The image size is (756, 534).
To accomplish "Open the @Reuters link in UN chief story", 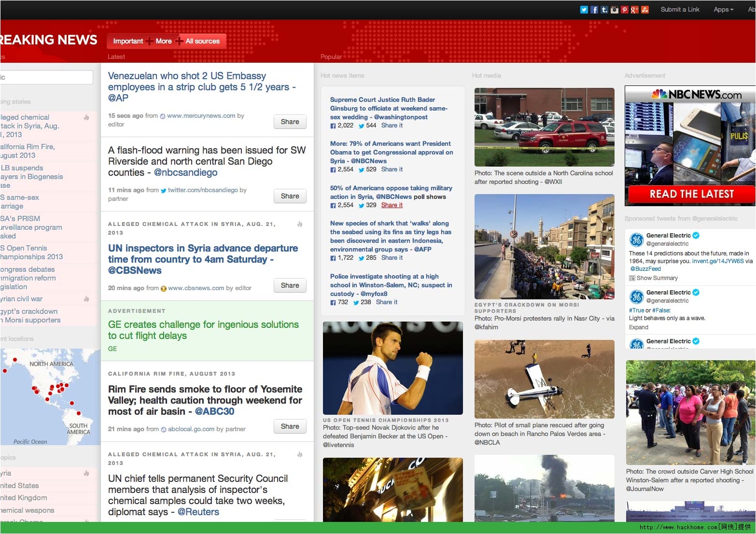I will pos(198,512).
